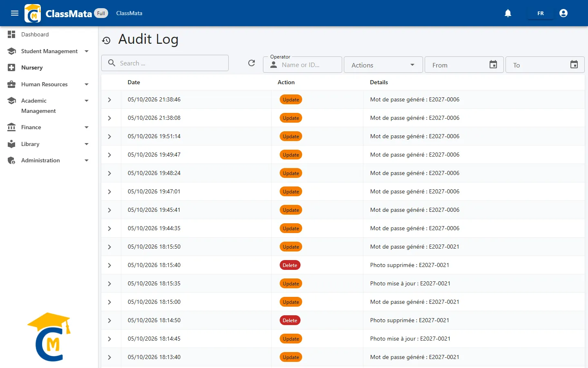The image size is (588, 368).
Task: Click the Delete badge at 18:15:40
Action: (290, 265)
